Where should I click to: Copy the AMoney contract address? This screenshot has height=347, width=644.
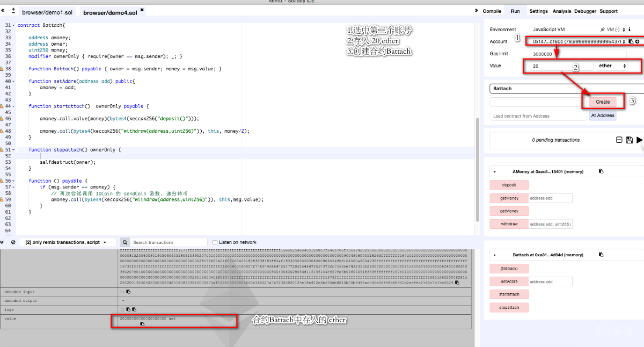click(x=601, y=171)
